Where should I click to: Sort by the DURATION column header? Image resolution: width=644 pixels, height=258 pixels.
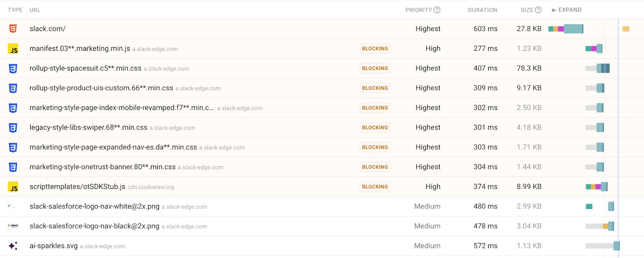tap(483, 10)
